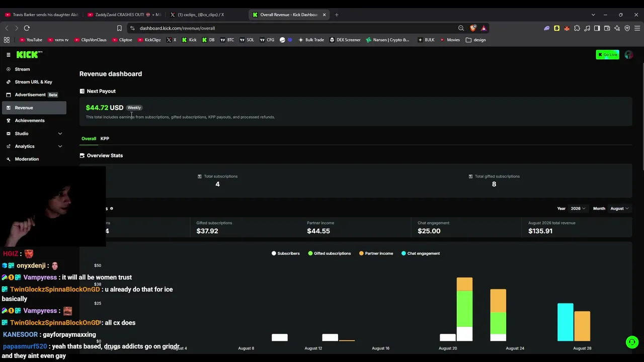Image resolution: width=644 pixels, height=362 pixels.
Task: Open the Brave Rewards triangle icon
Action: click(x=484, y=28)
